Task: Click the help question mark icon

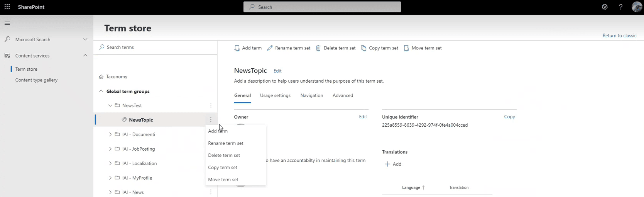Action: (x=620, y=7)
